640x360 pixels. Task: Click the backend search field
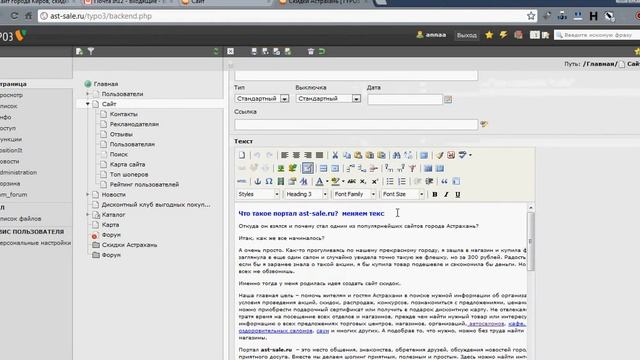click(x=597, y=35)
